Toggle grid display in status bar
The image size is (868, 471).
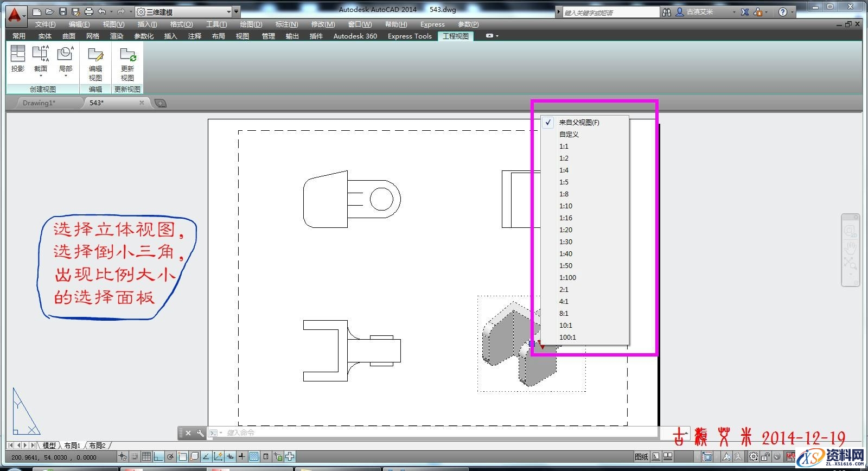(146, 457)
